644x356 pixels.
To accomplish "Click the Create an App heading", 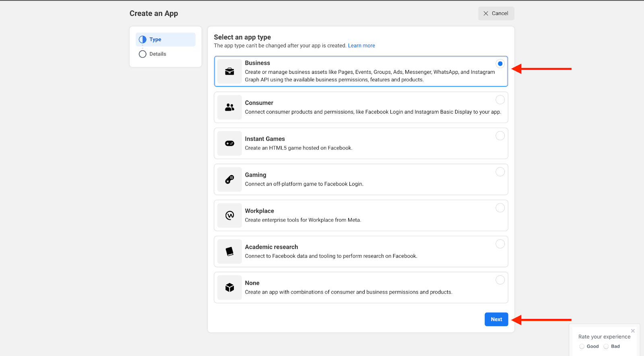I will 154,13.
